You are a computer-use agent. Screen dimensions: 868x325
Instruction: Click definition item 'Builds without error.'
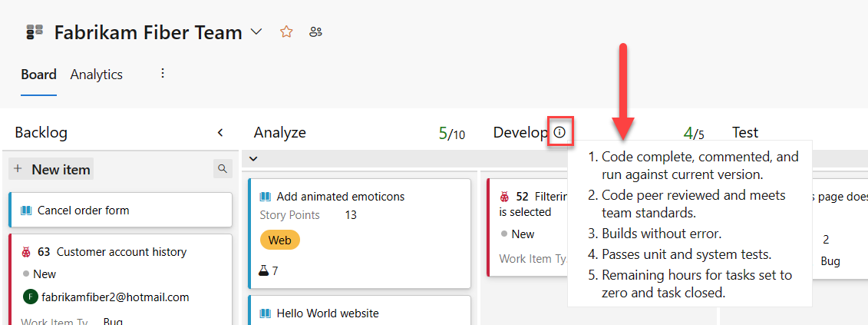pos(662,234)
